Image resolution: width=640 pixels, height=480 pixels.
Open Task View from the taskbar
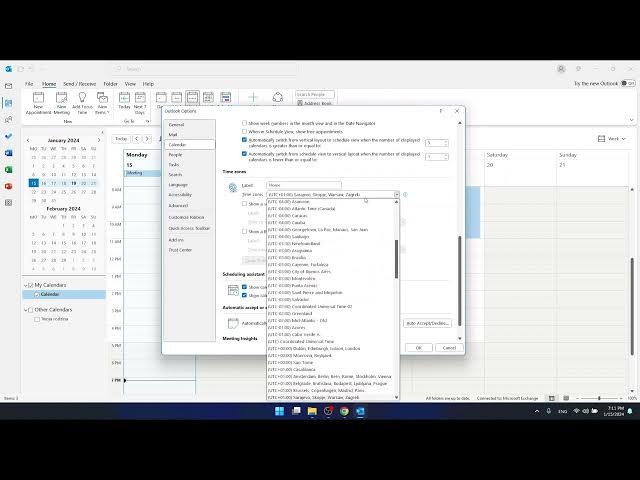click(x=296, y=411)
